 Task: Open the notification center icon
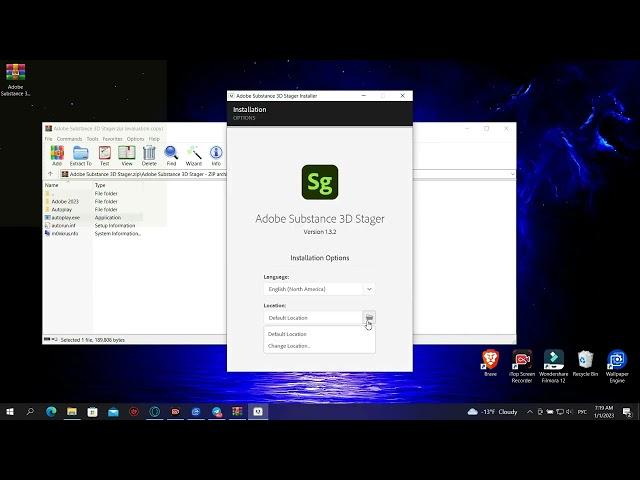click(627, 412)
